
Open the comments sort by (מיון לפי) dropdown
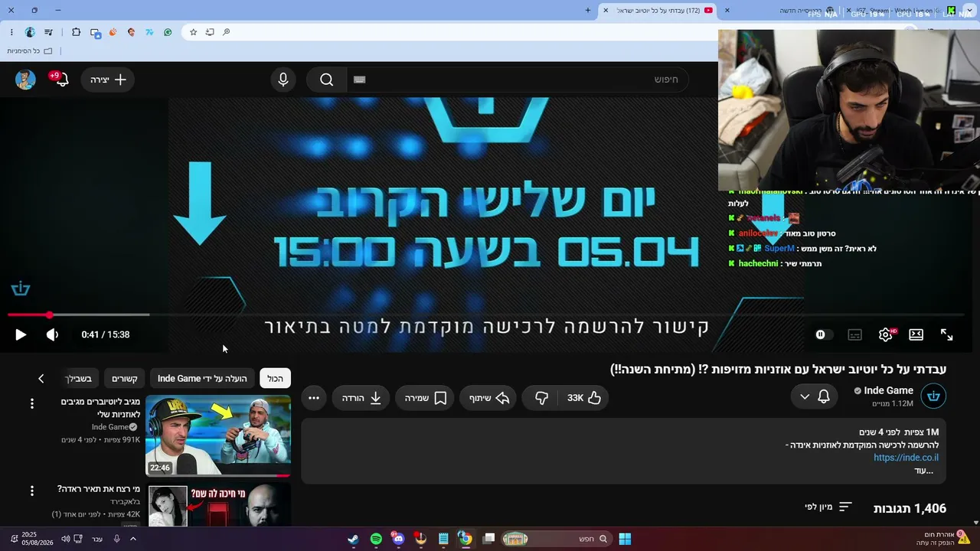829,507
